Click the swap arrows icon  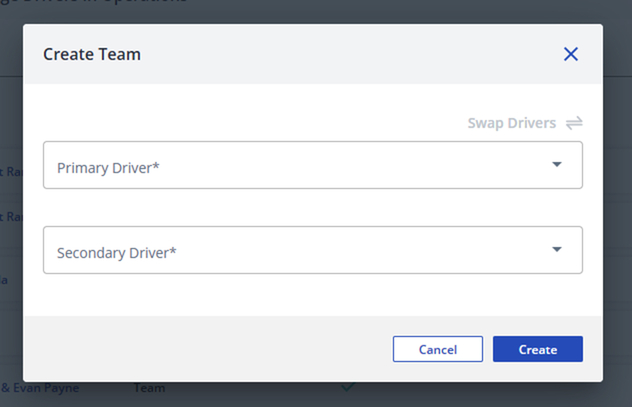574,123
